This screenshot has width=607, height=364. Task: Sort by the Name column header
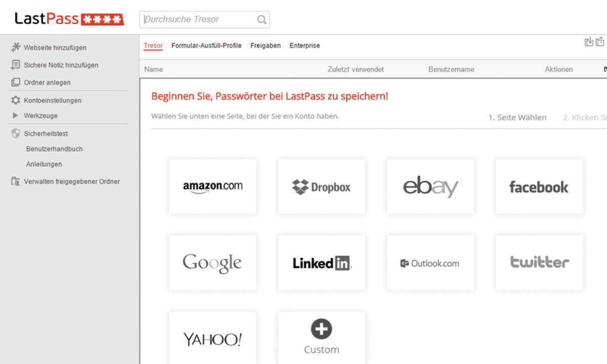pyautogui.click(x=153, y=69)
